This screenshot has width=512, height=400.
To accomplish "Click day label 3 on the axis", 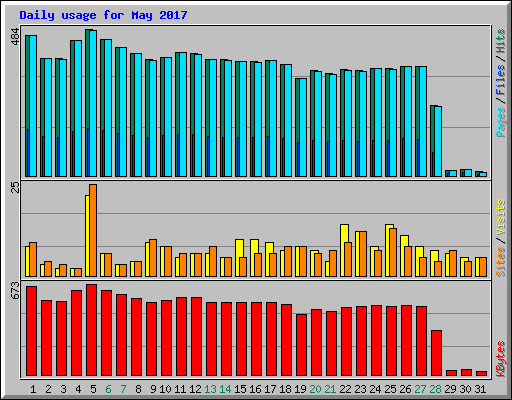I will (63, 389).
